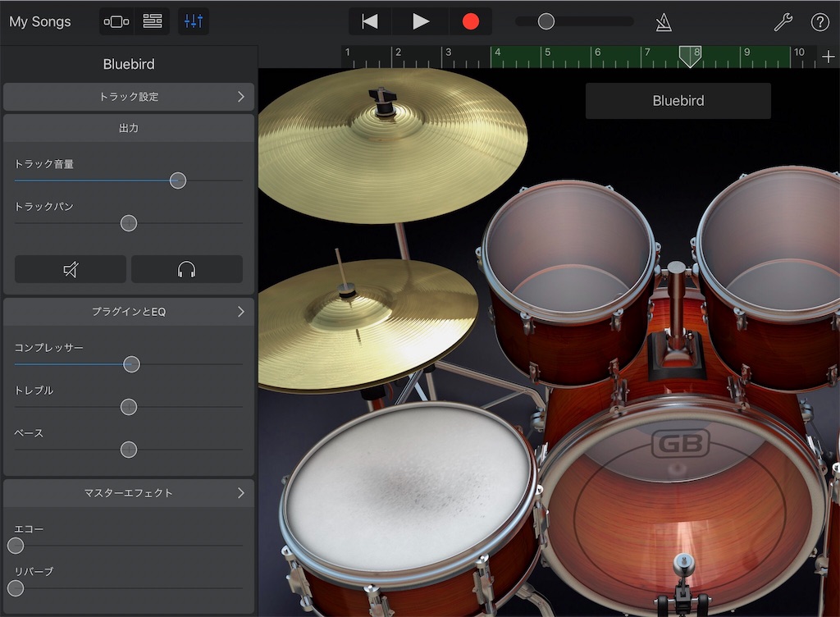Start recording with the red Record button
This screenshot has width=840, height=617.
pos(470,21)
